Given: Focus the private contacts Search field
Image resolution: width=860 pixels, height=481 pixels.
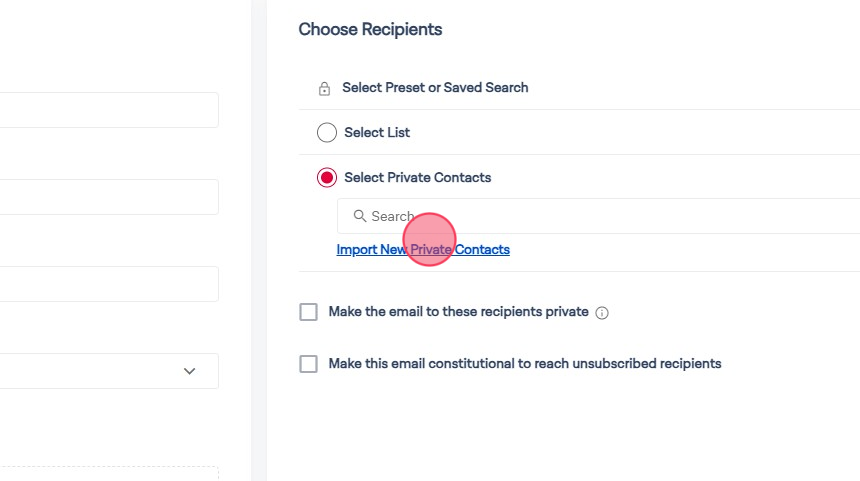Looking at the screenshot, I should 600,216.
